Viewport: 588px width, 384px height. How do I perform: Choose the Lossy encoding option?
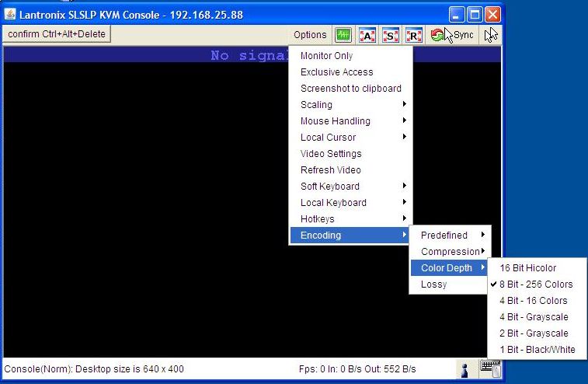tap(434, 285)
